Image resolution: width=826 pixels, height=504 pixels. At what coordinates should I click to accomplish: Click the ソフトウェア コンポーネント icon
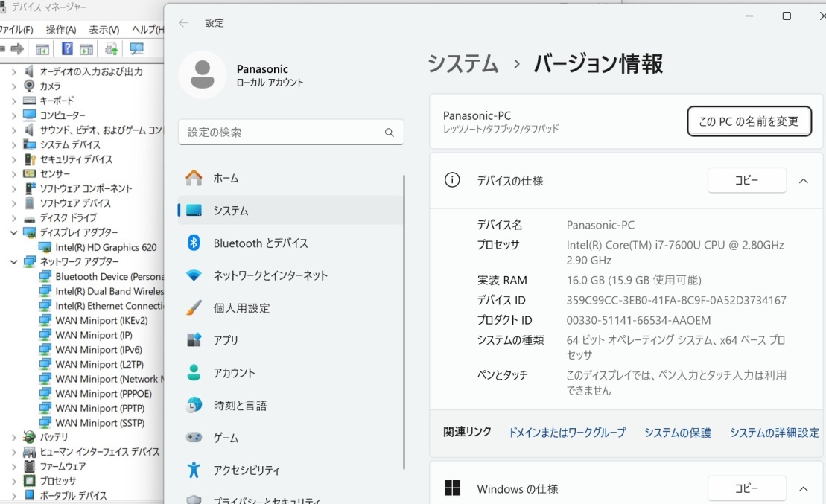(30, 188)
